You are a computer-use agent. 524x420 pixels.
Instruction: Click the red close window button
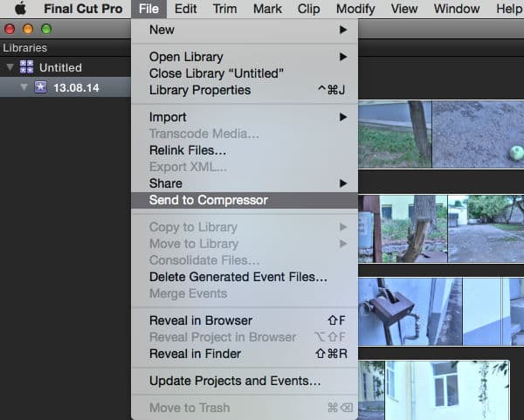coord(10,29)
